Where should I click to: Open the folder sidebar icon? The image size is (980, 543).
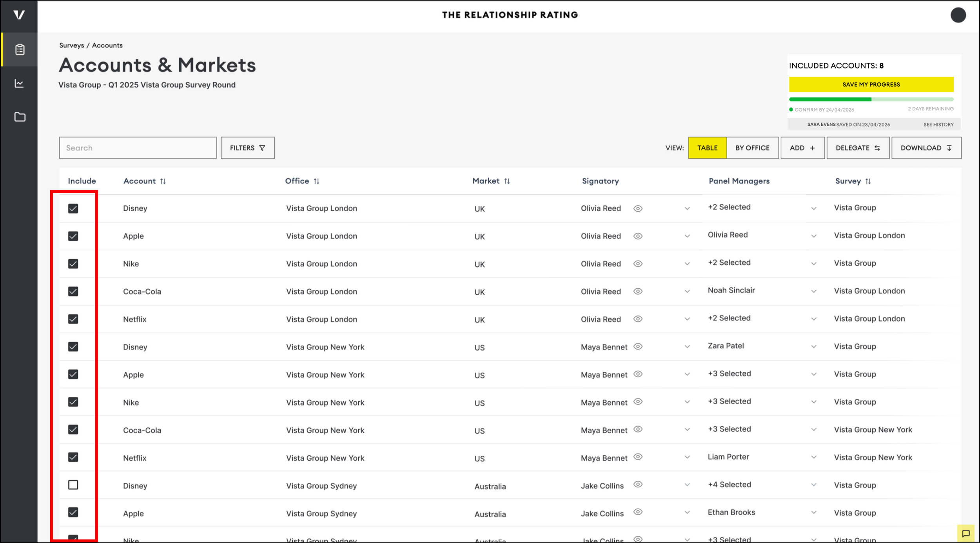pos(20,117)
